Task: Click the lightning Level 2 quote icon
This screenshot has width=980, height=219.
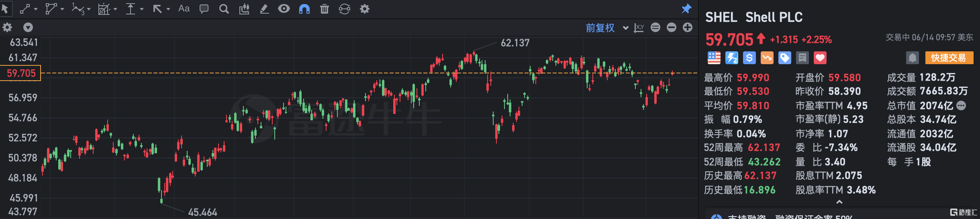Action: coord(731,58)
